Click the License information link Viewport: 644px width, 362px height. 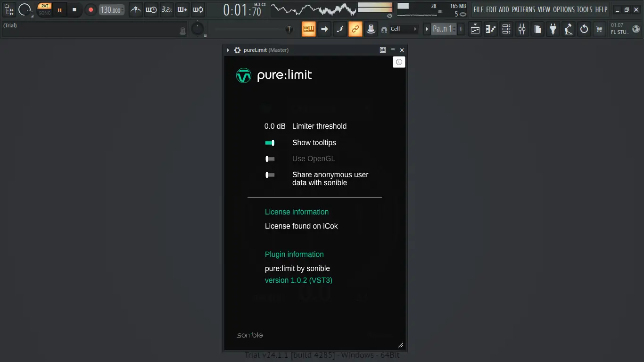point(297,212)
